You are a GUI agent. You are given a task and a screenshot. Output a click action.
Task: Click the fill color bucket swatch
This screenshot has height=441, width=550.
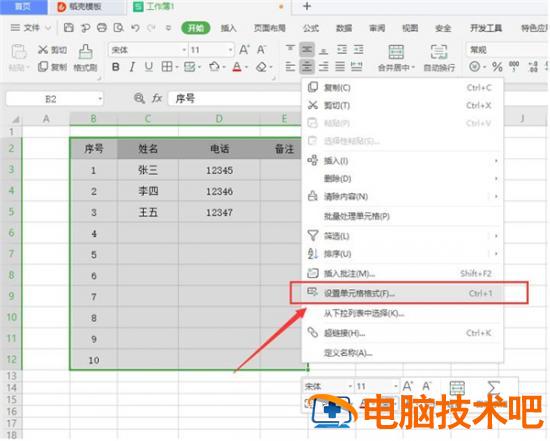click(214, 67)
